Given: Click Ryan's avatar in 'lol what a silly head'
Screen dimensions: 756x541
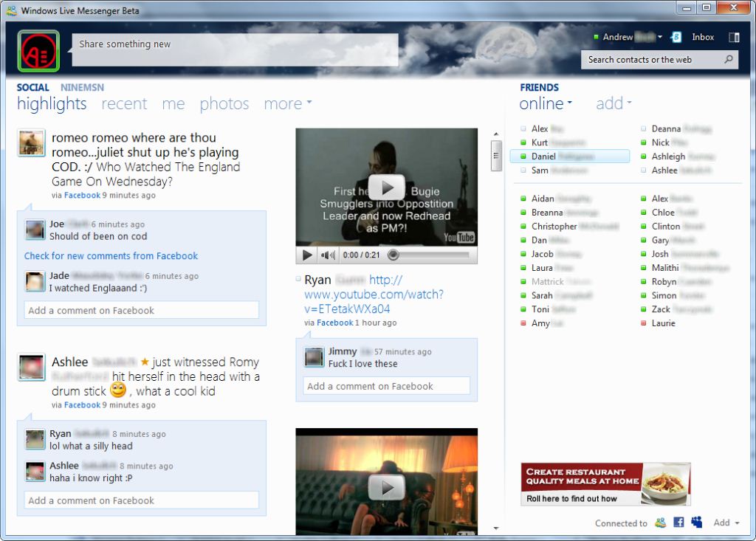Looking at the screenshot, I should [x=35, y=439].
